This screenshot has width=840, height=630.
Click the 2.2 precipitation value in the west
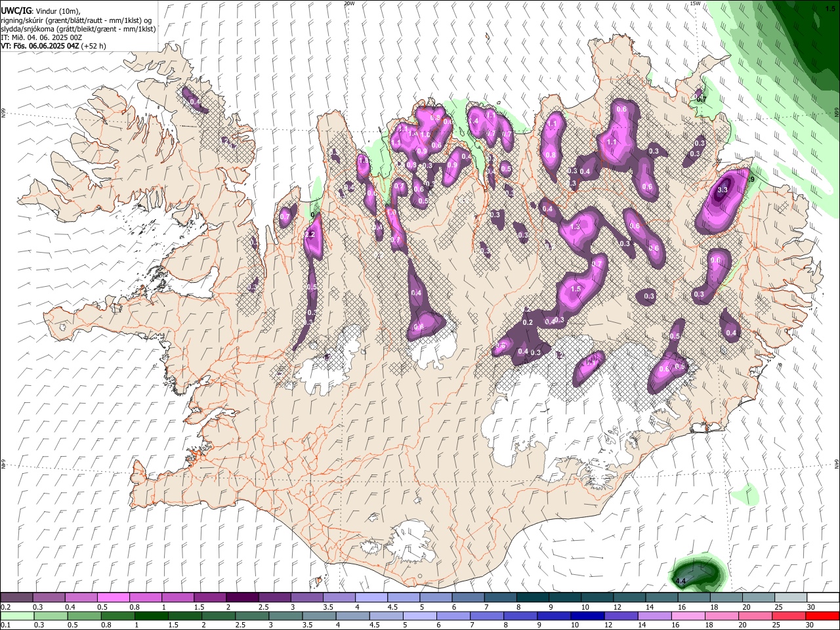tap(311, 234)
